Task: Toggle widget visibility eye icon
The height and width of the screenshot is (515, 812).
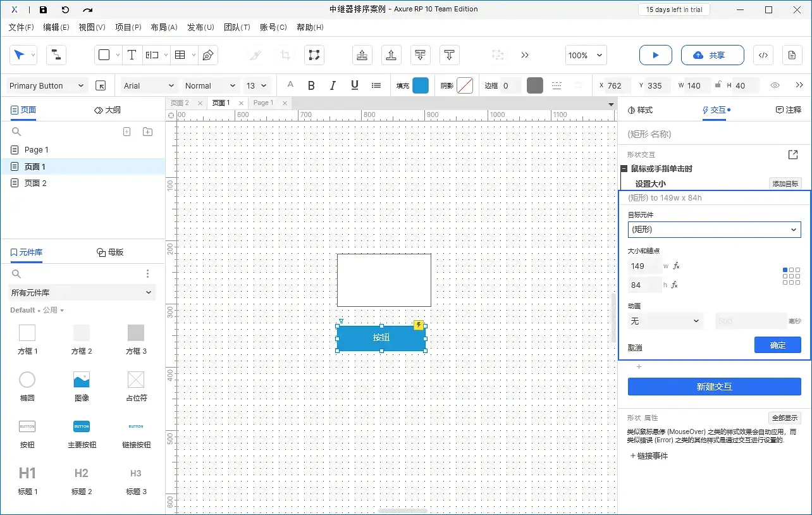Action: pyautogui.click(x=775, y=85)
